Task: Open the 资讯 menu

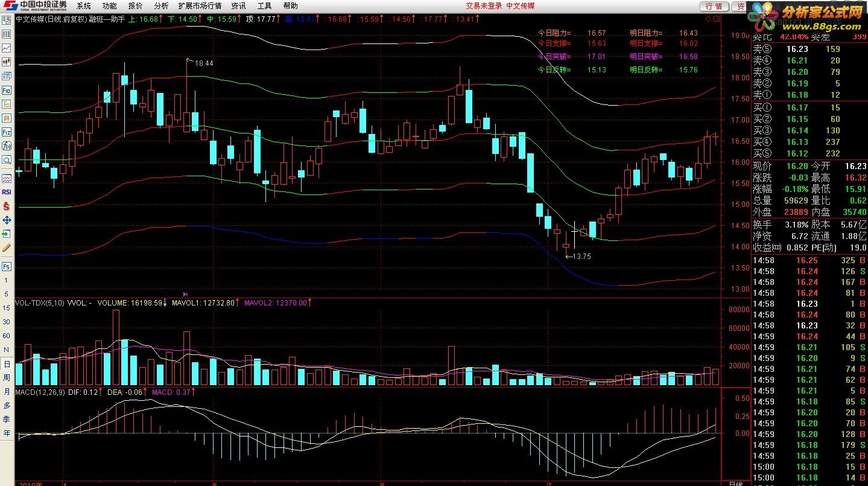Action: 238,5
